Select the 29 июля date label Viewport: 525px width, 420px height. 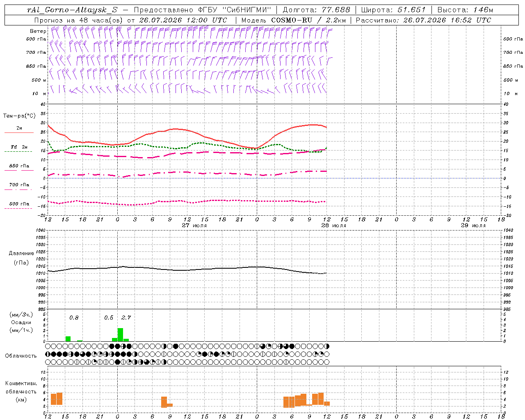(x=473, y=225)
